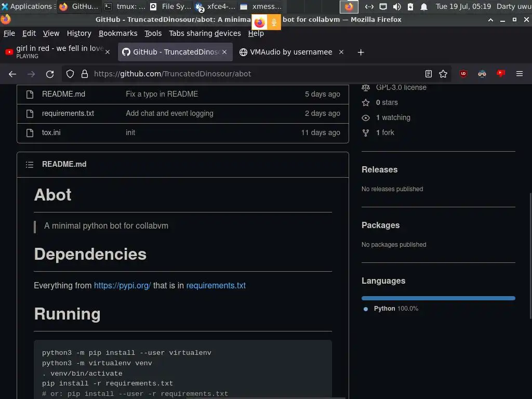Close the girl in red YouTube tab
Screen dimensions: 532x399
108,52
